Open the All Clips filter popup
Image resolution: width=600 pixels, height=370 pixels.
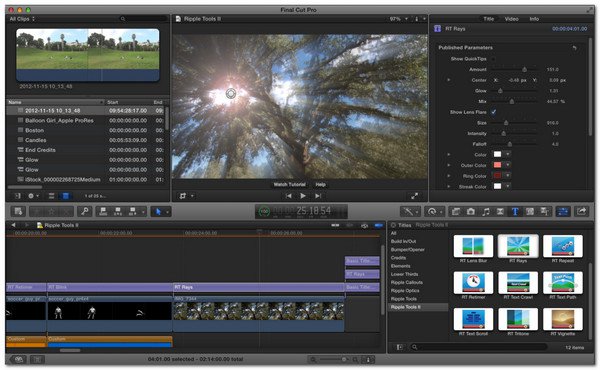(22, 19)
